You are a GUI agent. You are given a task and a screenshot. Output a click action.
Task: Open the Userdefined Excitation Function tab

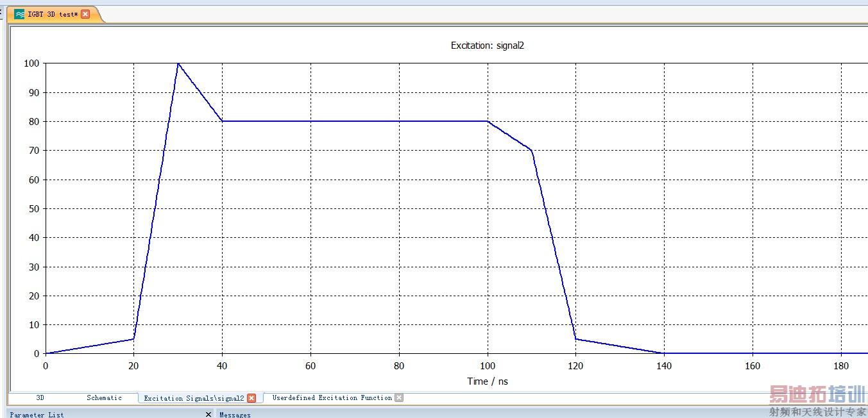[332, 398]
